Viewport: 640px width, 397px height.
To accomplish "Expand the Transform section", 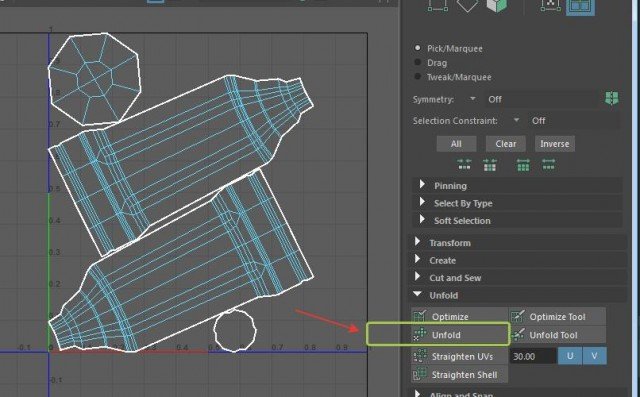I will [518, 243].
